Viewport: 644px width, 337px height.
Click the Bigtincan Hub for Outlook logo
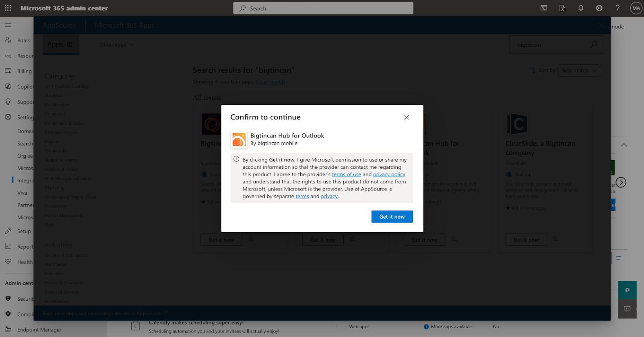click(239, 140)
